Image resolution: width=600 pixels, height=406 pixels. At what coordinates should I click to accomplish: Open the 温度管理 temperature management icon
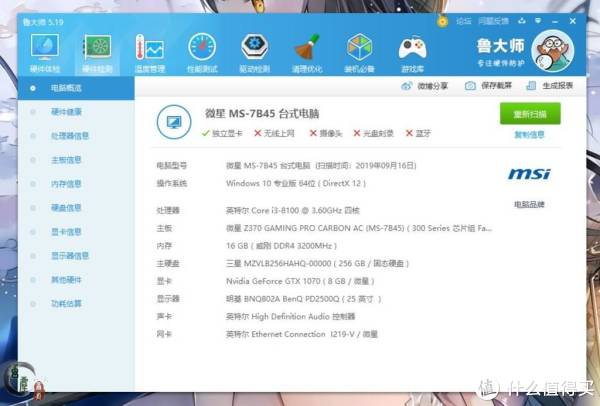tap(150, 52)
